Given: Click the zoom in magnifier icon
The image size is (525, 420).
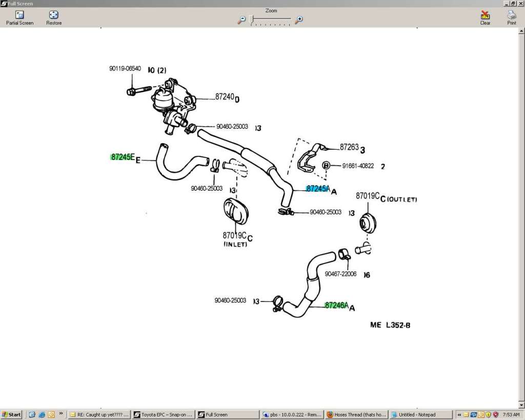Looking at the screenshot, I should point(299,19).
